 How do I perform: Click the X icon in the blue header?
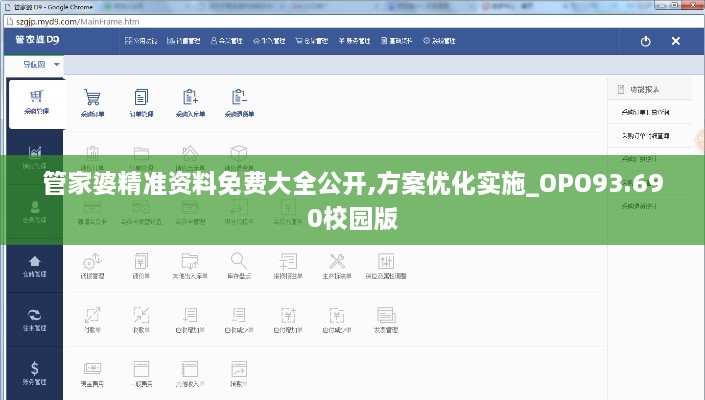[675, 41]
